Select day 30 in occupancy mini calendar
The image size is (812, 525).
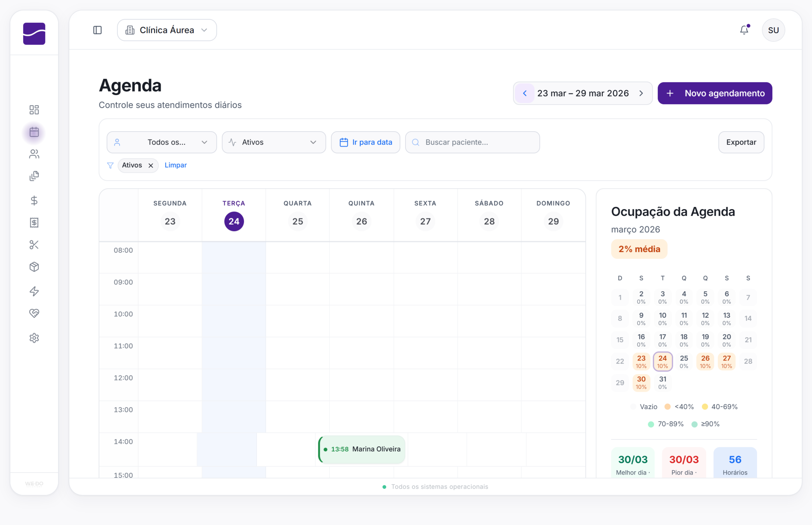(x=641, y=382)
